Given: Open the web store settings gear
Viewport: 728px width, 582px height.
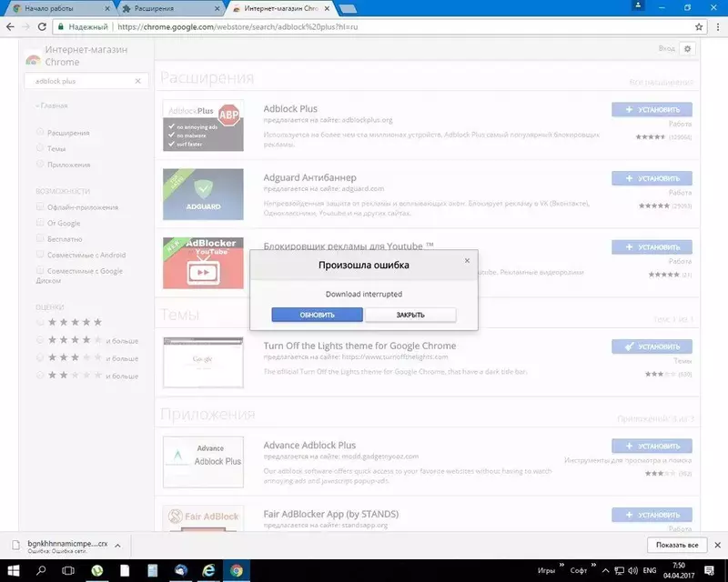Looking at the screenshot, I should tap(688, 49).
